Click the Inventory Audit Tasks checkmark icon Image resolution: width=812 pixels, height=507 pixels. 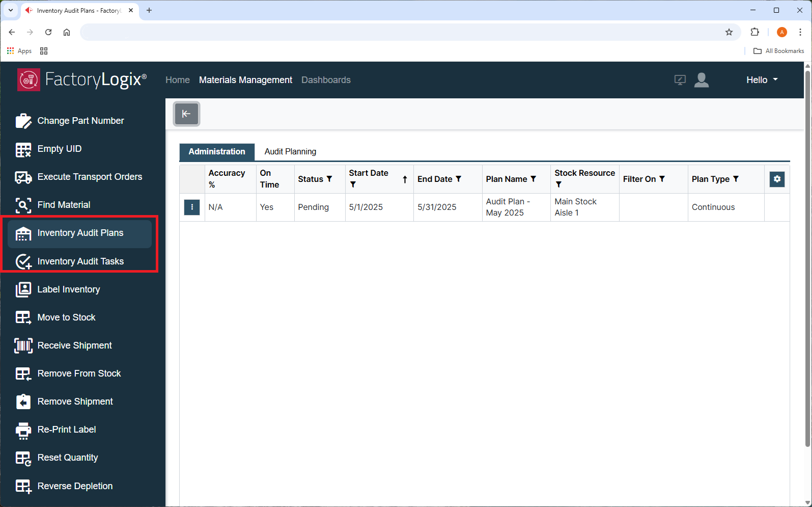[x=23, y=261]
